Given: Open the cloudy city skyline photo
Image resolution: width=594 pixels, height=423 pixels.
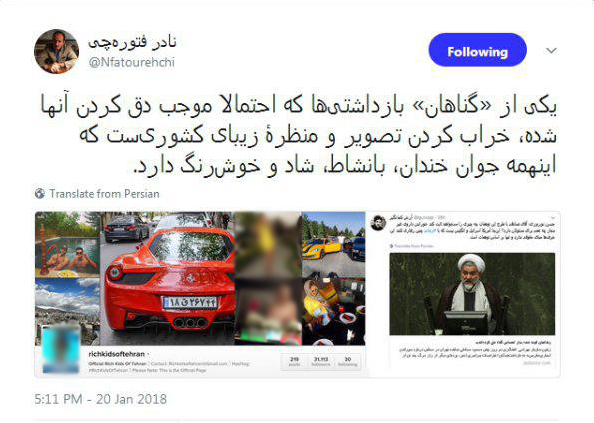Looking at the screenshot, I should [67, 303].
